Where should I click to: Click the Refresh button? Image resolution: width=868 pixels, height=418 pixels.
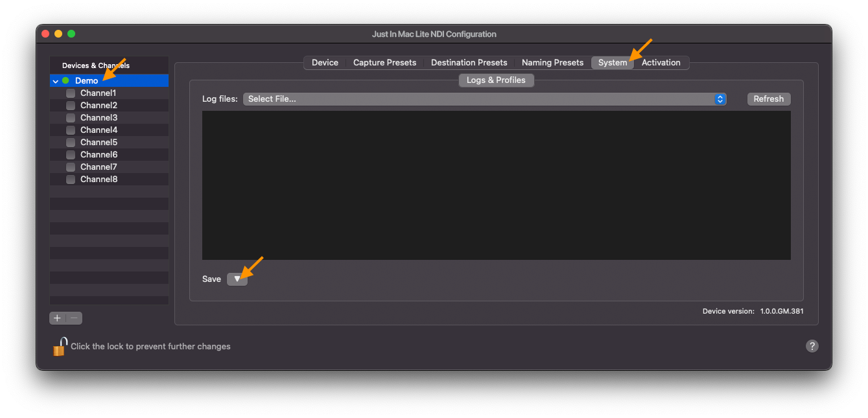[769, 99]
